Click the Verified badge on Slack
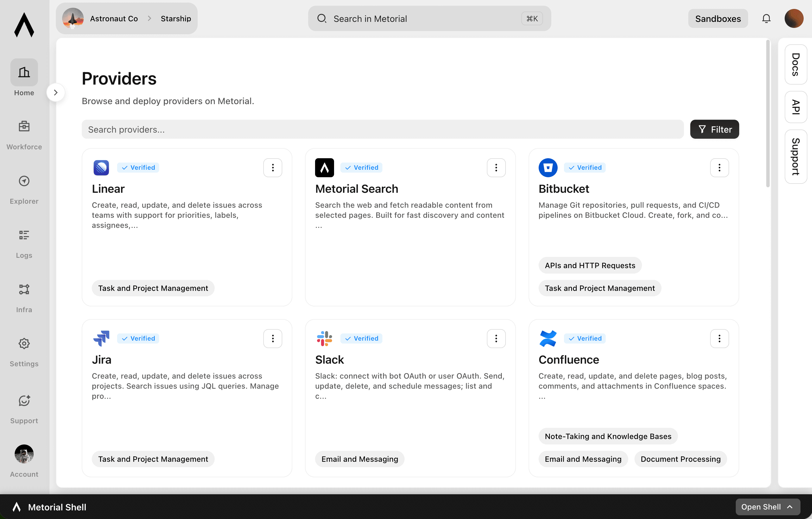This screenshot has width=812, height=519. click(361, 338)
